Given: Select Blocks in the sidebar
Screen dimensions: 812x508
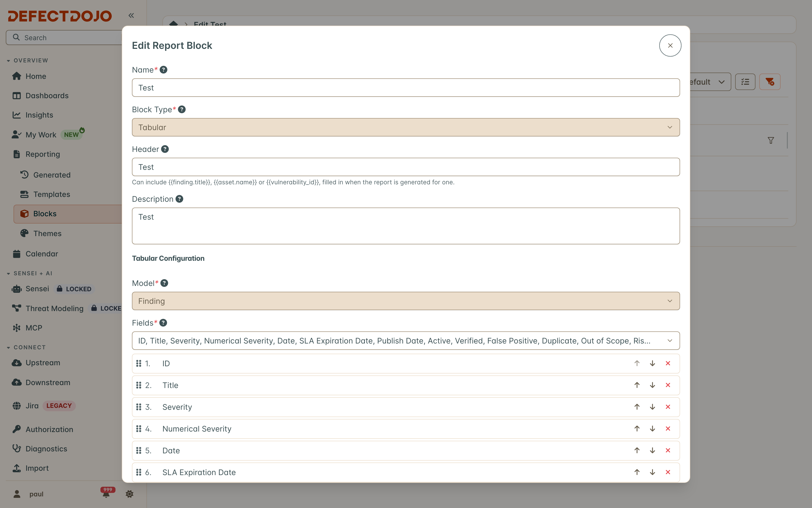Looking at the screenshot, I should pyautogui.click(x=68, y=214).
